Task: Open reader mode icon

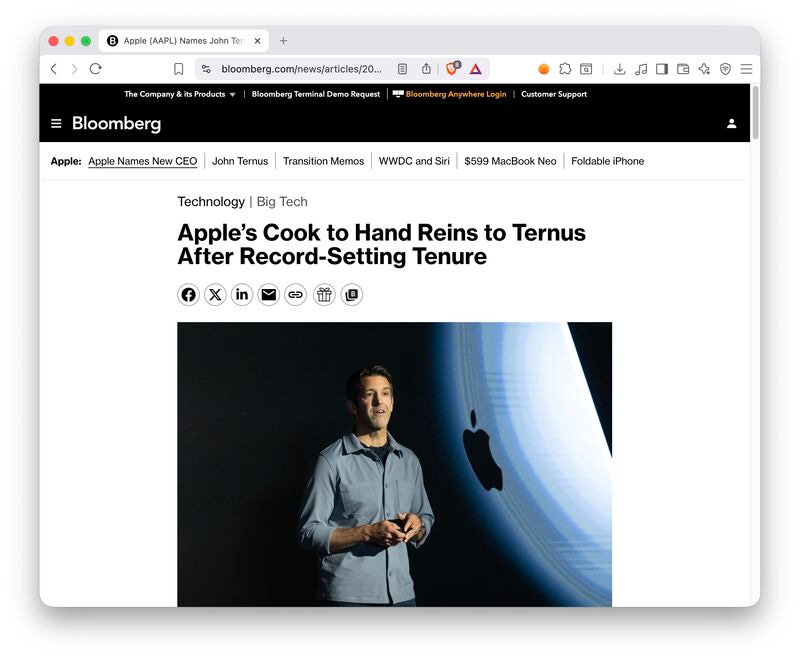Action: coord(403,69)
